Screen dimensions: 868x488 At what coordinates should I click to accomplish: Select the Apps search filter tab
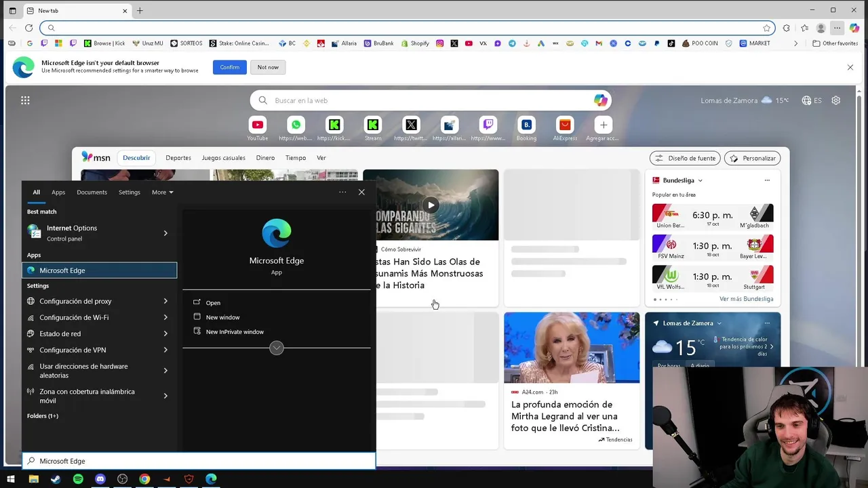point(58,192)
